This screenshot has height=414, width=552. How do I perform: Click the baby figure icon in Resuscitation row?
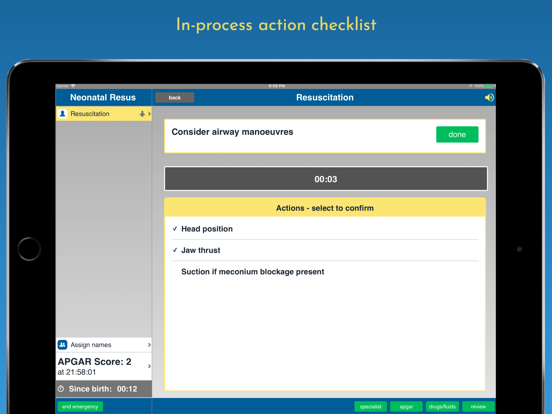142,114
